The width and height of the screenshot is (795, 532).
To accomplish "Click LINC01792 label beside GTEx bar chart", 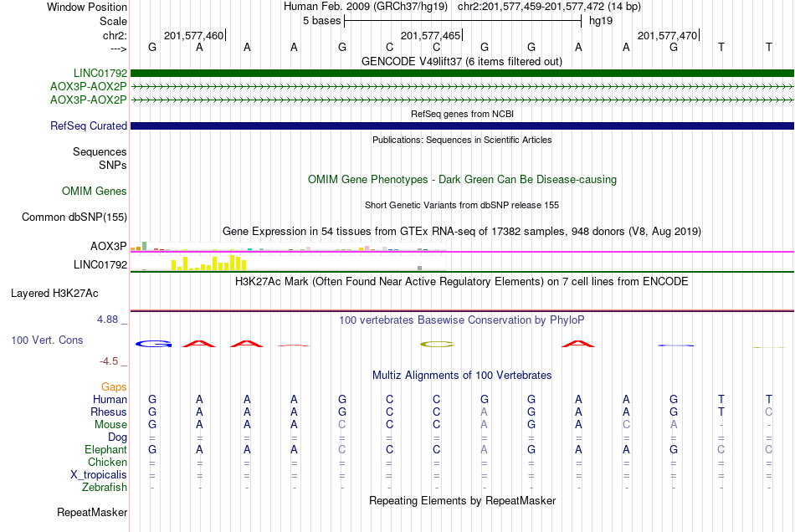I will coord(100,264).
